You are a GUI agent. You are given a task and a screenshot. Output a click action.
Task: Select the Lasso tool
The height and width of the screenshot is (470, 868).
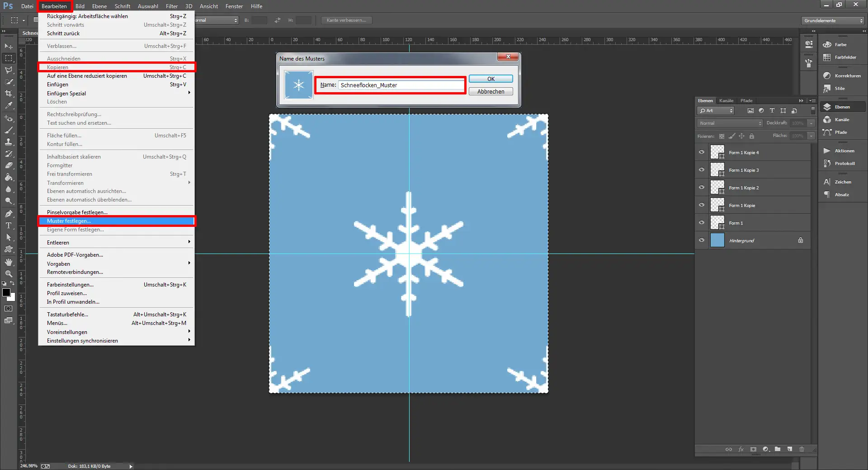(x=8, y=70)
